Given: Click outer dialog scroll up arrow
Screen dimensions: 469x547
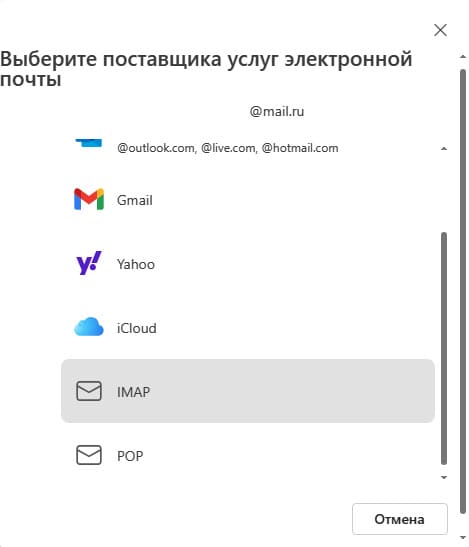Looking at the screenshot, I should click(463, 56).
